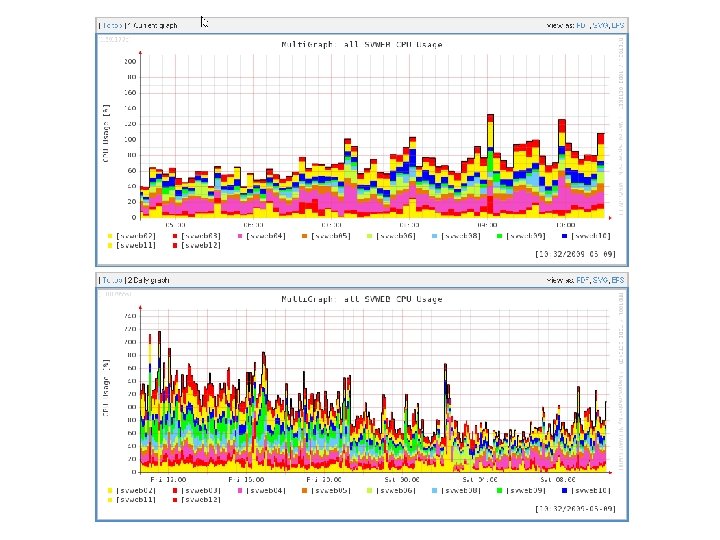Click the To top link above Daily graph
Image resolution: width=720 pixels, height=540 pixels.
pos(112,280)
